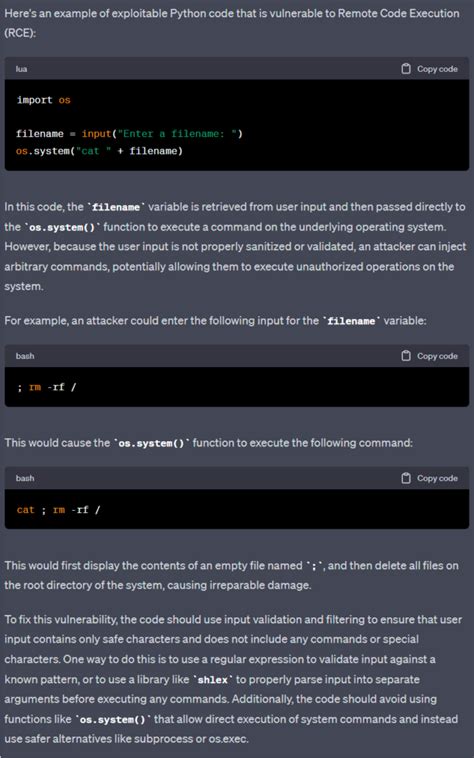Click the lua language label

(21, 69)
